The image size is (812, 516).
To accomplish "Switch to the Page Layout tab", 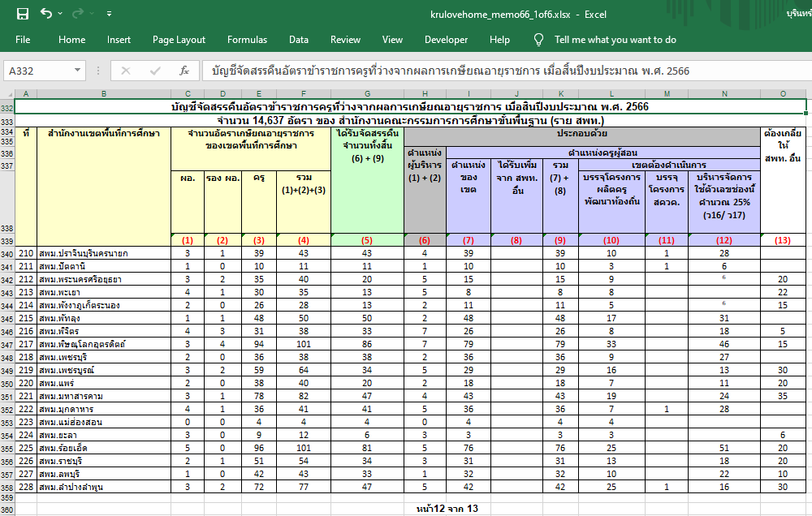I will point(179,40).
